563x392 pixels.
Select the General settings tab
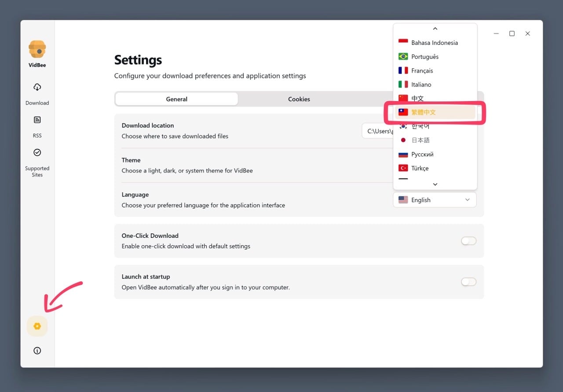coord(177,99)
